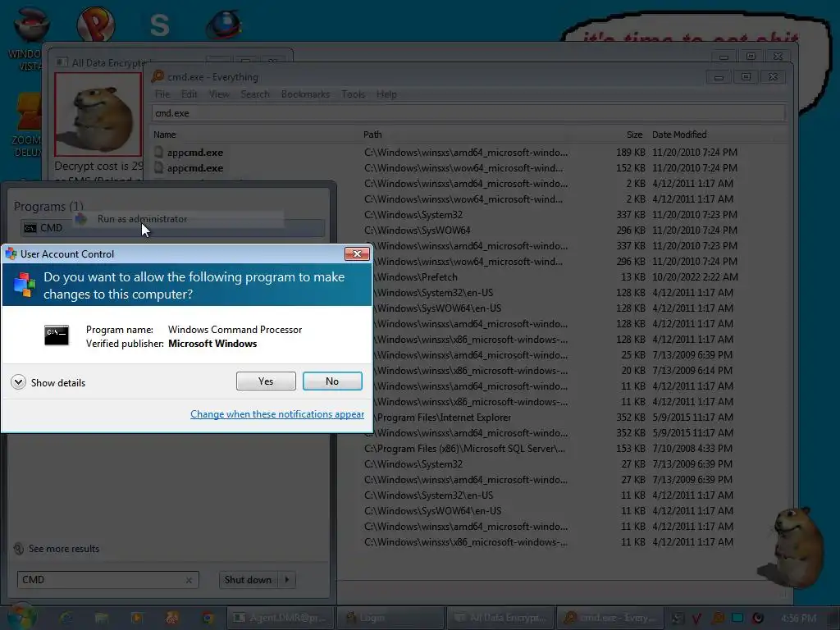Viewport: 840px width, 630px height.
Task: Open Zoom Deluxe desktop icon
Action: [x=28, y=126]
